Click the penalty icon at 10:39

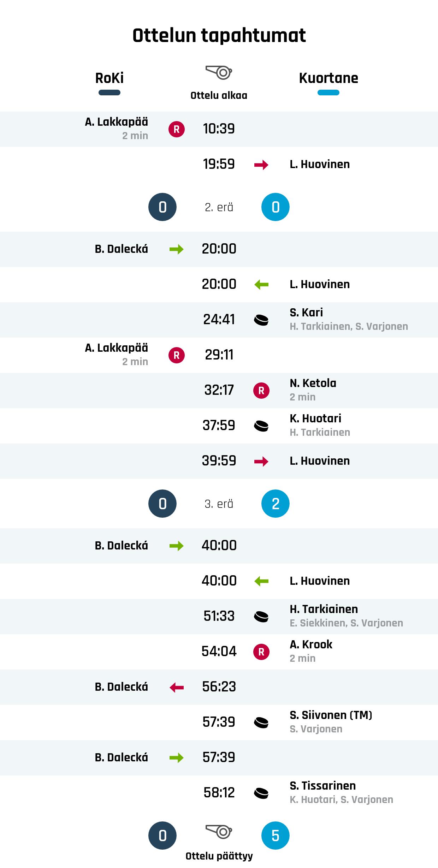pyautogui.click(x=177, y=129)
